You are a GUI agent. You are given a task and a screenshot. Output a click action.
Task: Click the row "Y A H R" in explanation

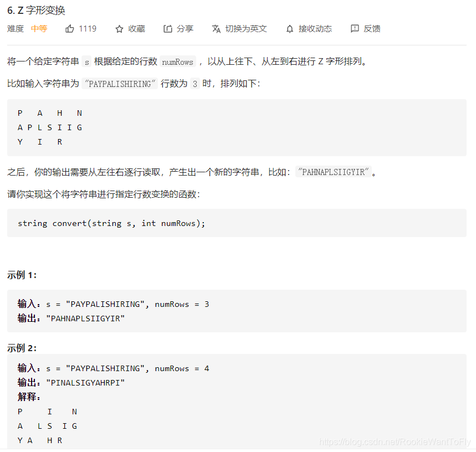[x=40, y=440]
